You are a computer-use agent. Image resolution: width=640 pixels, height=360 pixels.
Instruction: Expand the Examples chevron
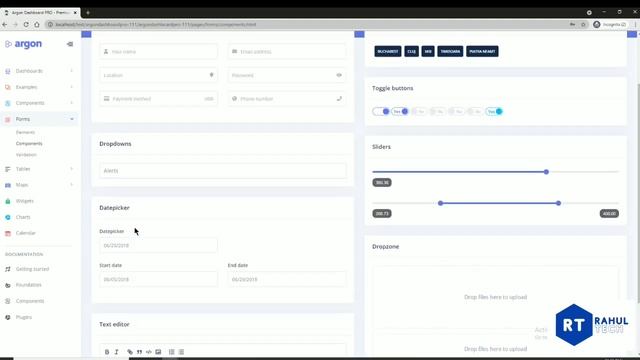(x=71, y=87)
